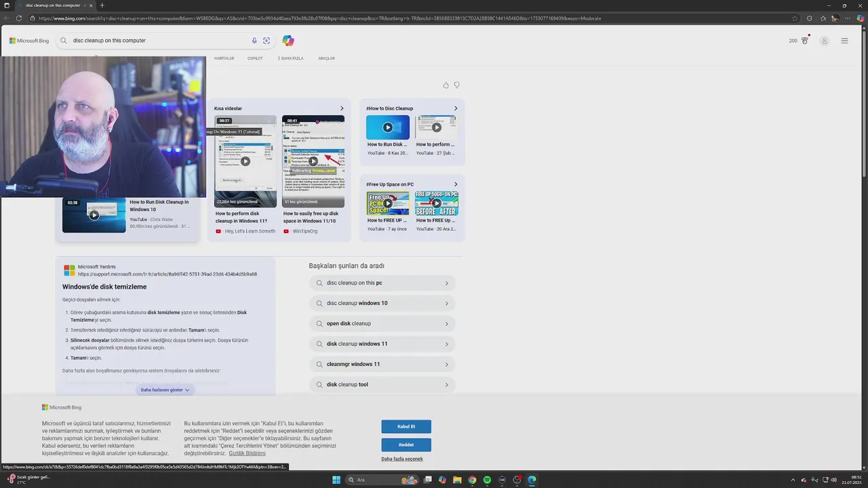Click the search magnifier icon in Bing box
Viewport: 868px width, 488px height.
pyautogui.click(x=64, y=41)
